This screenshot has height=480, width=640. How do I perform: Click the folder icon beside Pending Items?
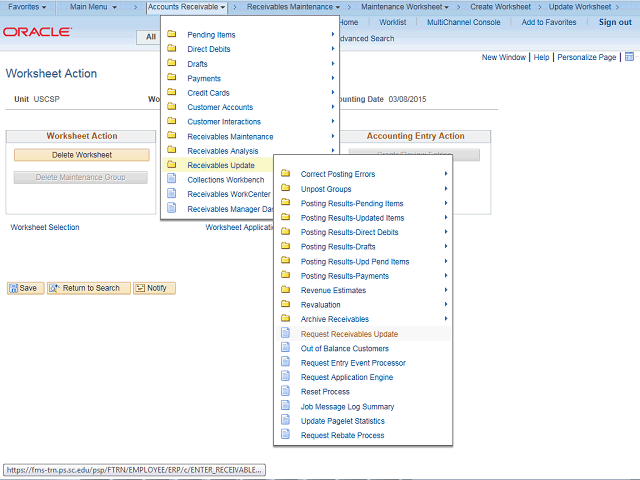point(171,35)
